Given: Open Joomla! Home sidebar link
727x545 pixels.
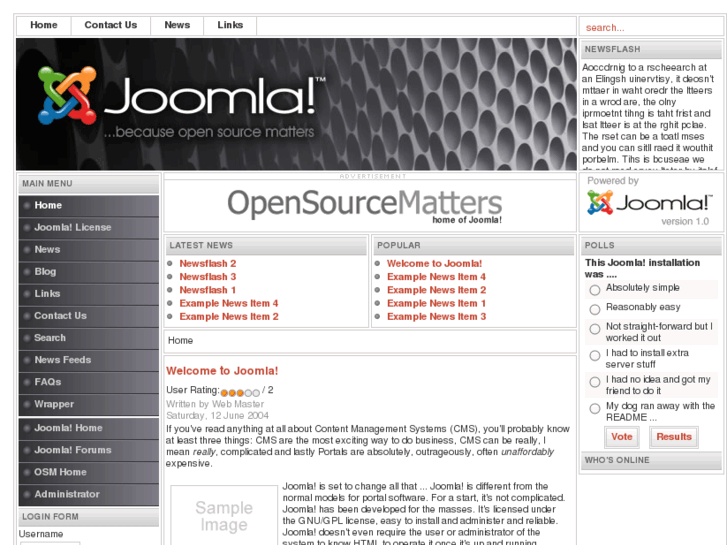Looking at the screenshot, I should [x=89, y=428].
